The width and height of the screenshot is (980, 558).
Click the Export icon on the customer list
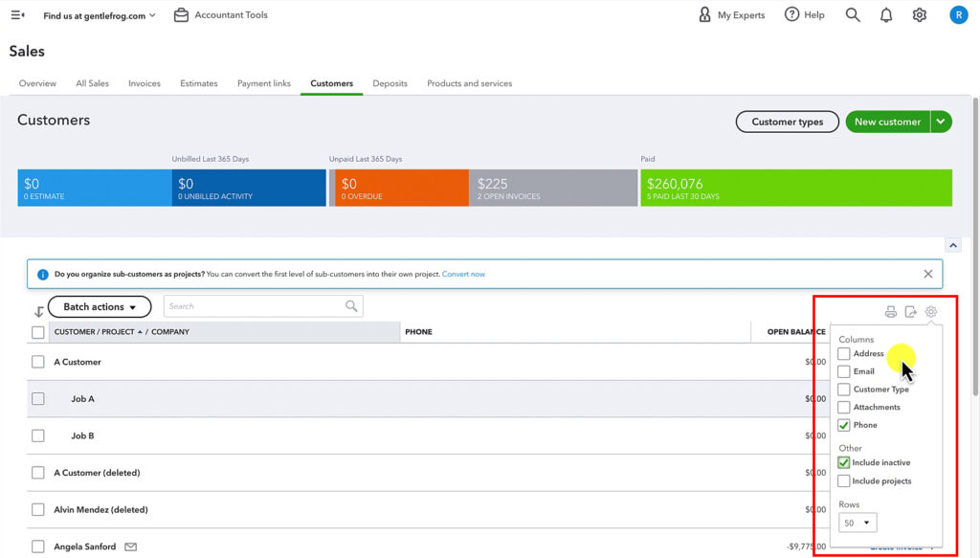pos(910,311)
